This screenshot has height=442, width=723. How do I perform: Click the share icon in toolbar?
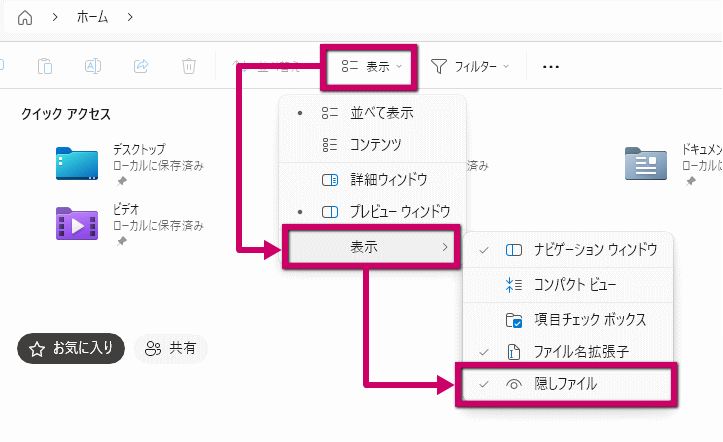[141, 67]
